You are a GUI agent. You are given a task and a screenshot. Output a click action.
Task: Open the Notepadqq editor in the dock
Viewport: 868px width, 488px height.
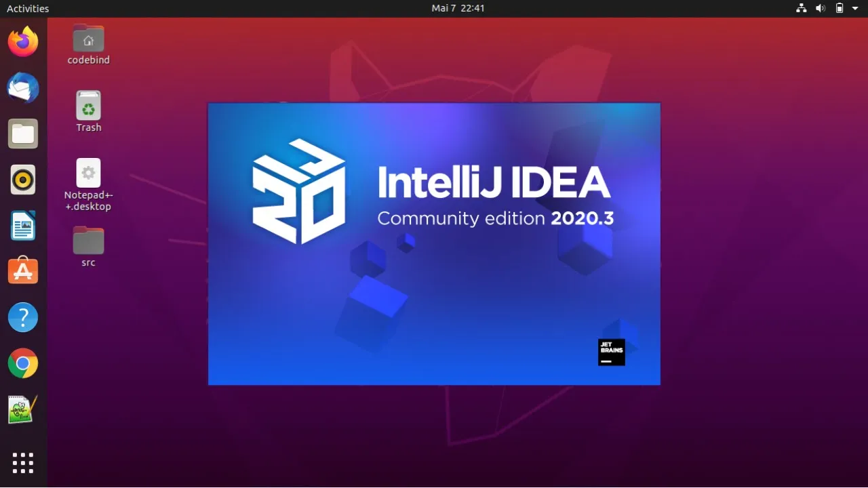coord(23,409)
